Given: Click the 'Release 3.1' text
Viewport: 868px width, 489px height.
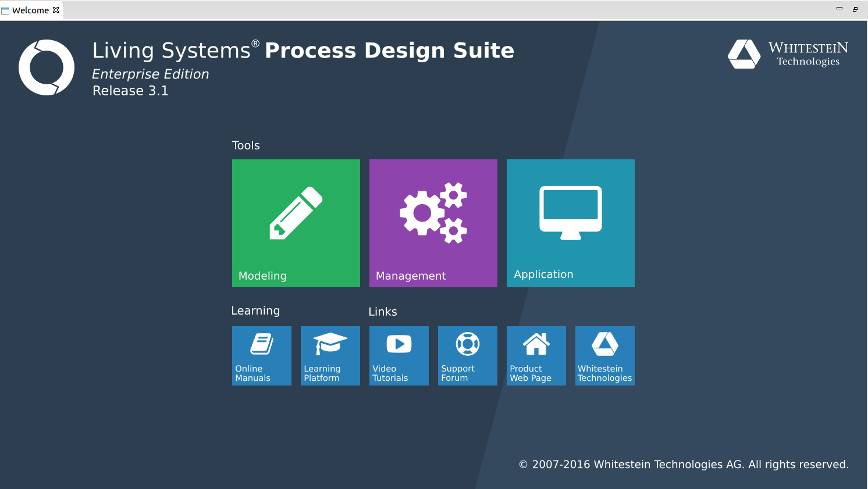Looking at the screenshot, I should click(130, 91).
